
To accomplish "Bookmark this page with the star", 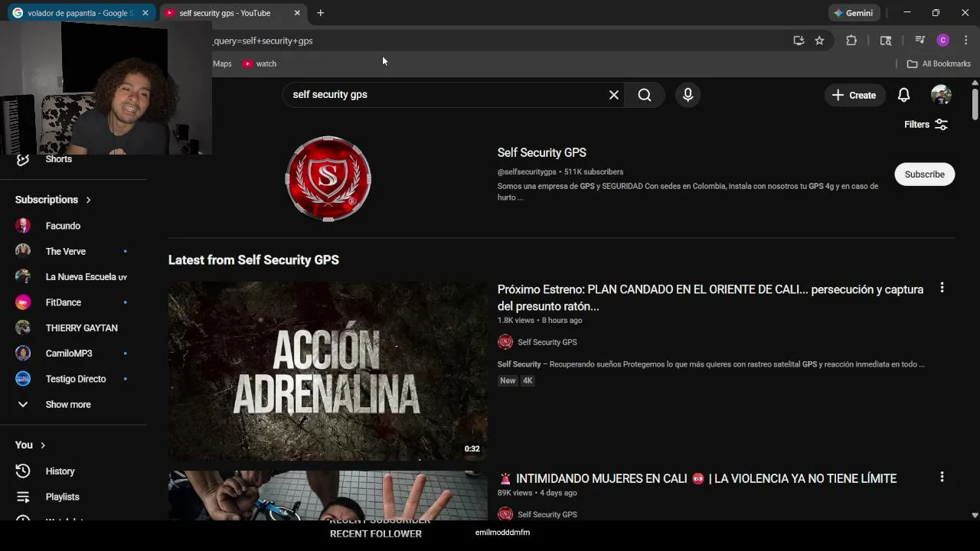I will pos(819,41).
